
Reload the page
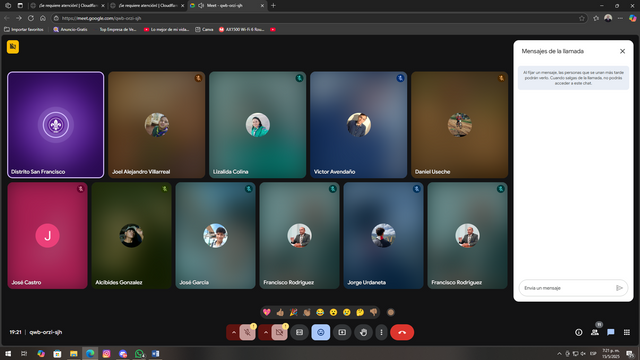[x=31, y=18]
